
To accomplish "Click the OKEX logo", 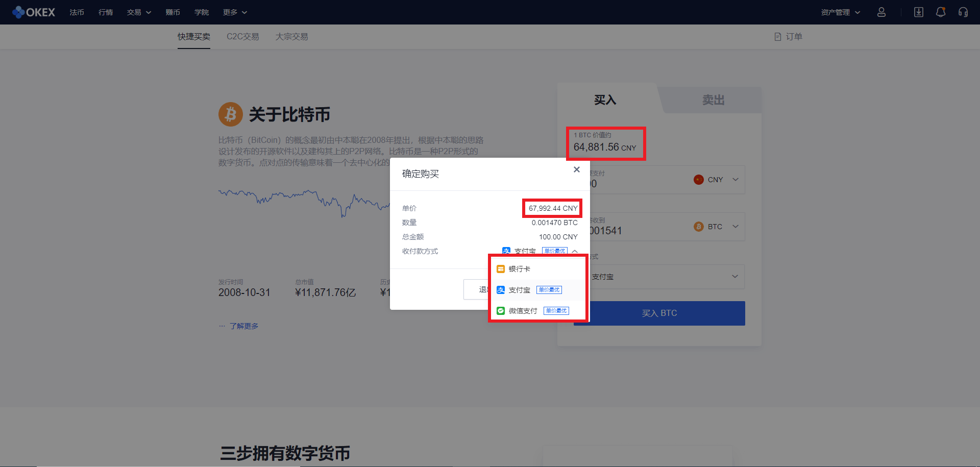I will [x=34, y=12].
